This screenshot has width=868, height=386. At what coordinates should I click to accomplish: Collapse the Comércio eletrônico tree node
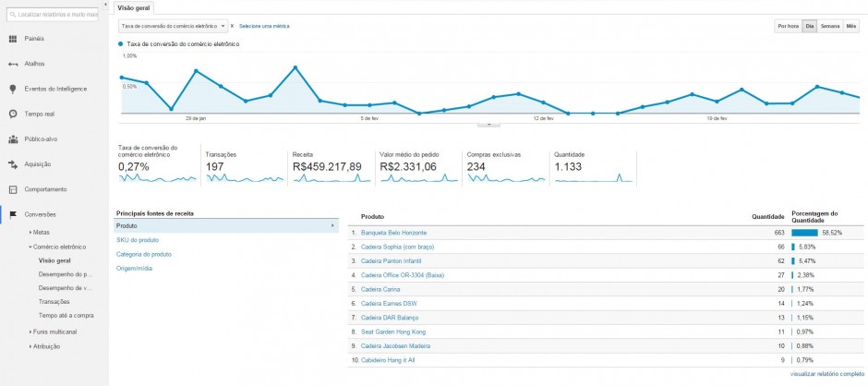[30, 247]
